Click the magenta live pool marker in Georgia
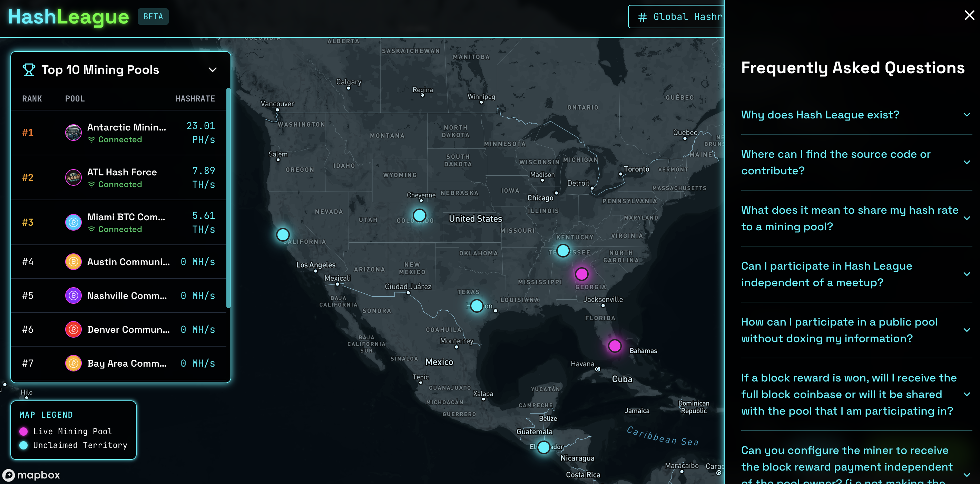The width and height of the screenshot is (980, 484). (581, 273)
